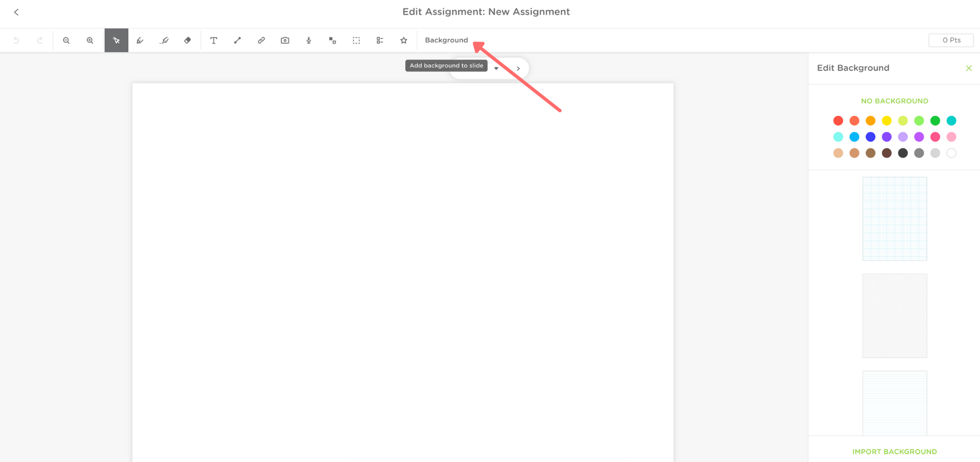Image resolution: width=980 pixels, height=462 pixels.
Task: Go back using the top-left arrow
Action: (x=17, y=12)
